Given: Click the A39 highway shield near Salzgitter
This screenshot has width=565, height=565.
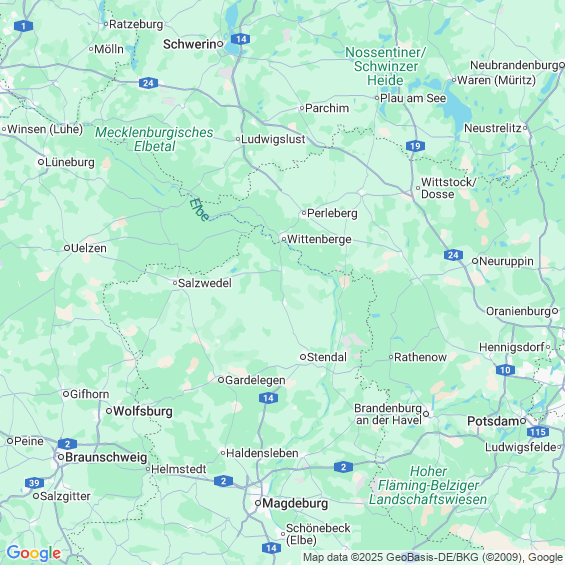Looking at the screenshot, I should [x=34, y=483].
